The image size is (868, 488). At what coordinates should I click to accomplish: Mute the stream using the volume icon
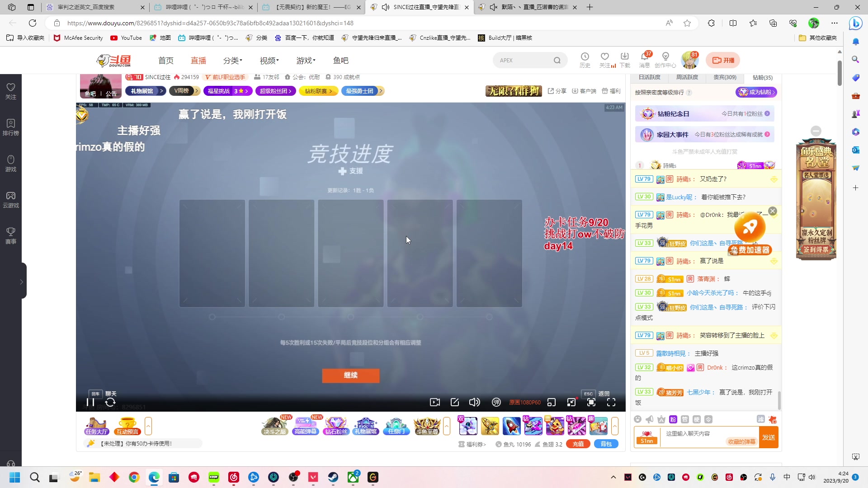[474, 402]
